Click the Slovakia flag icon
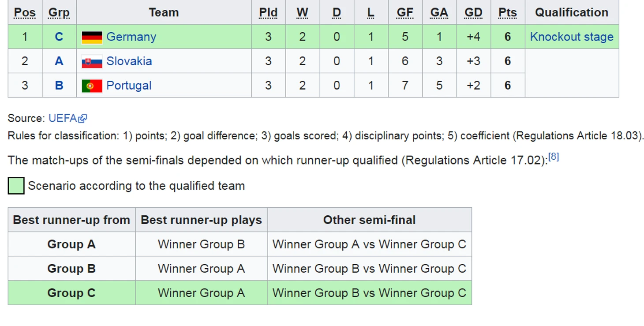 pos(92,61)
